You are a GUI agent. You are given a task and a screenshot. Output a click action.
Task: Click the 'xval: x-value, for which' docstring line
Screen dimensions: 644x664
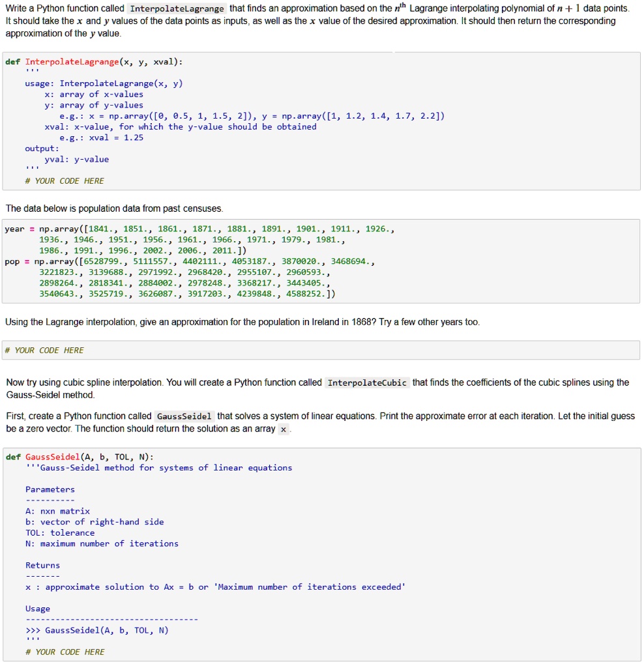pos(181,127)
